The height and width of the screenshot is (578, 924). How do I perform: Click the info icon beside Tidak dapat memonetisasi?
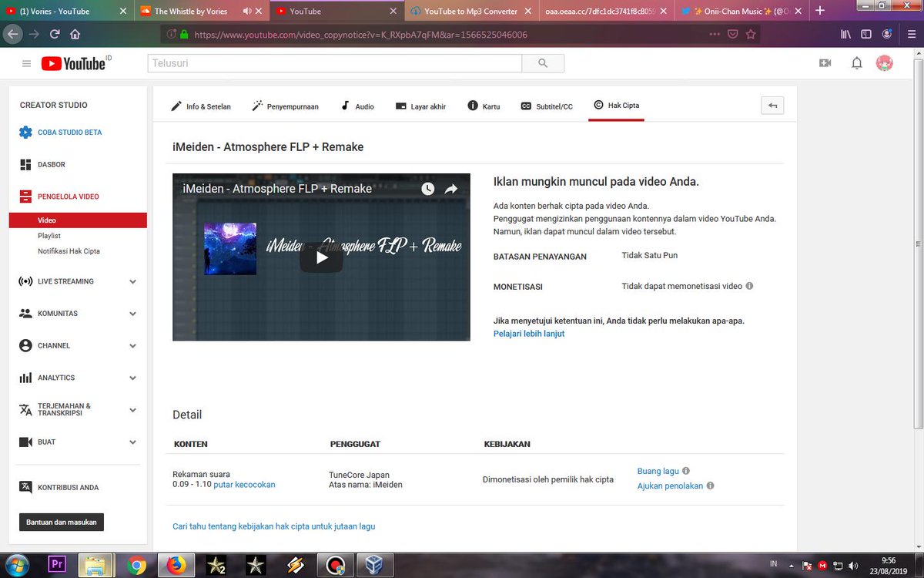pos(749,286)
